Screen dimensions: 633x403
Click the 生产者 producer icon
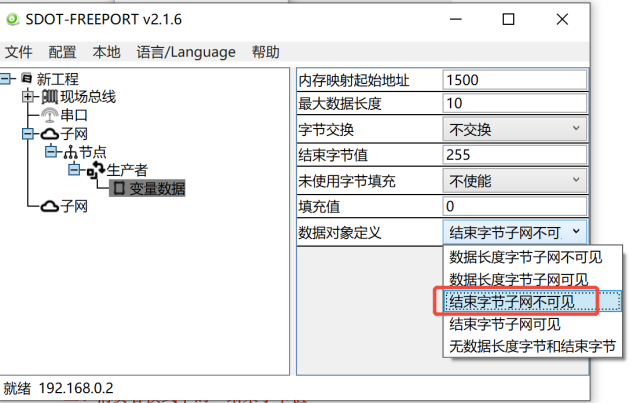95,170
